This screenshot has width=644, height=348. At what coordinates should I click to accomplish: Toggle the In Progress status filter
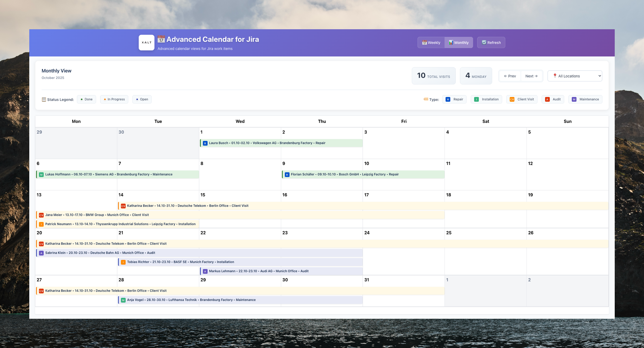[114, 99]
